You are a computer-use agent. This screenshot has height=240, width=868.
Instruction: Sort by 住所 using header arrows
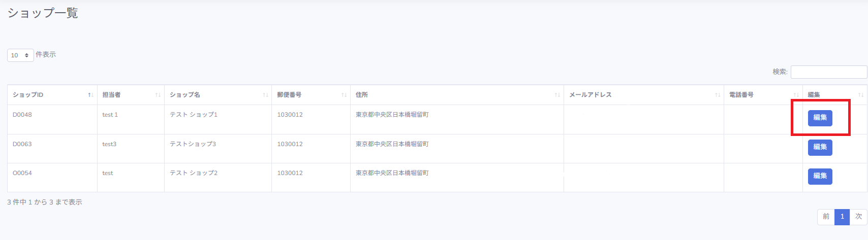(x=557, y=95)
